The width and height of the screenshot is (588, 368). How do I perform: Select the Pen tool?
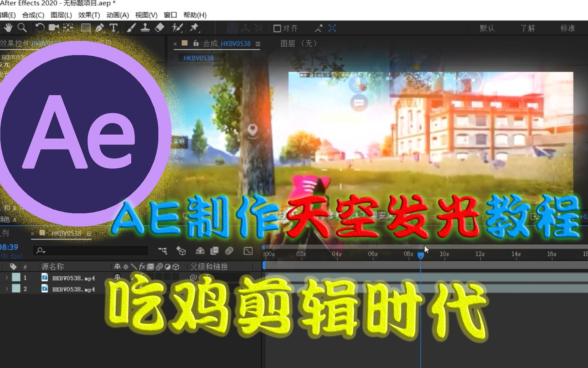click(x=99, y=28)
